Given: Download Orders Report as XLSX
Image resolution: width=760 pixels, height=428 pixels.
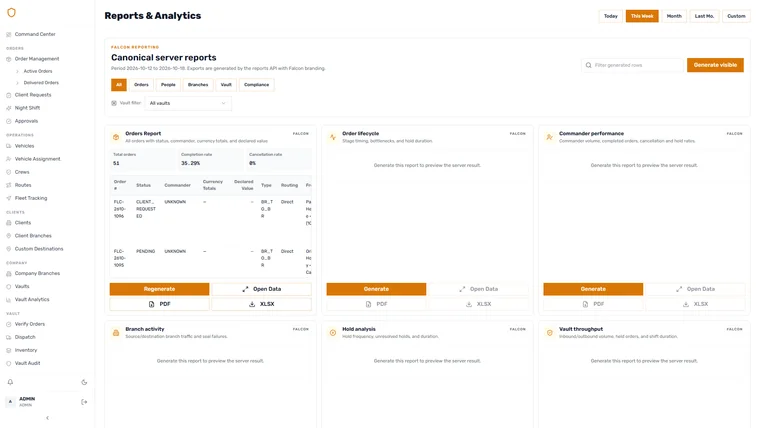Looking at the screenshot, I should coord(262,304).
